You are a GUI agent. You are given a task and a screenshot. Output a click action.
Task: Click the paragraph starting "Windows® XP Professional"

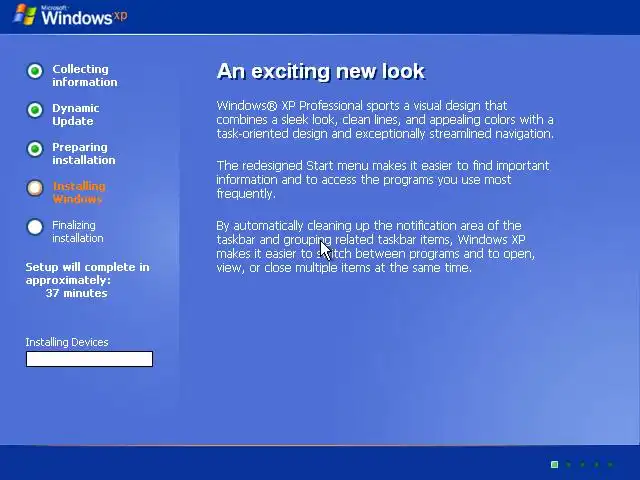click(x=385, y=120)
